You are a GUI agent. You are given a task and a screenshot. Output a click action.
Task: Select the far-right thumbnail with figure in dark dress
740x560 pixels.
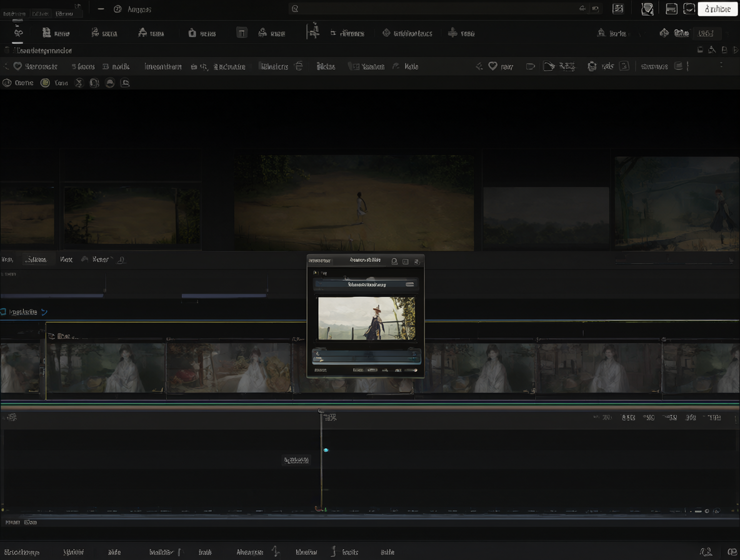click(677, 203)
